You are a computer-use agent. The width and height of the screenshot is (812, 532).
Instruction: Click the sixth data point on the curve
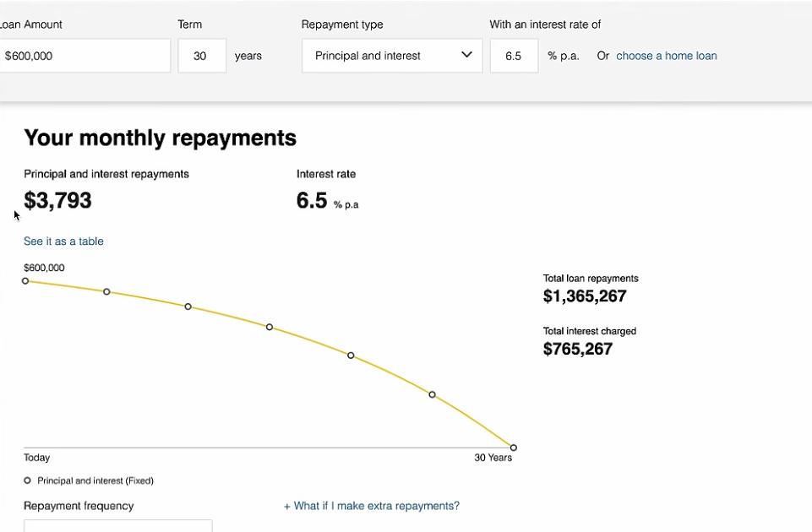tap(432, 395)
